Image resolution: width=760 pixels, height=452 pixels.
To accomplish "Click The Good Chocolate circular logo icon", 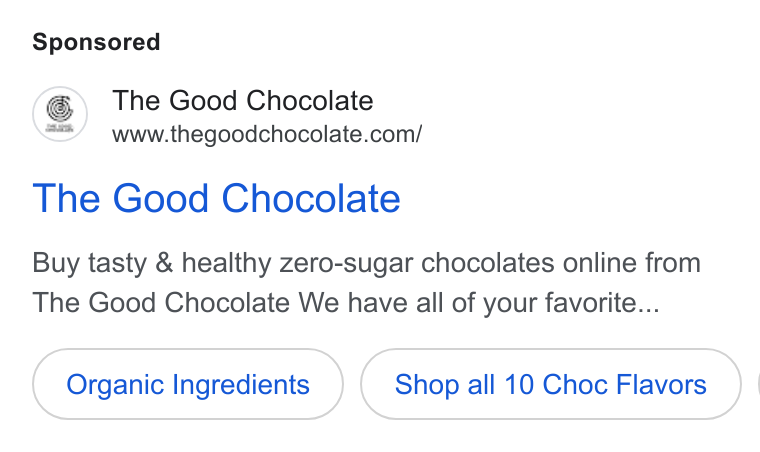I will (60, 114).
